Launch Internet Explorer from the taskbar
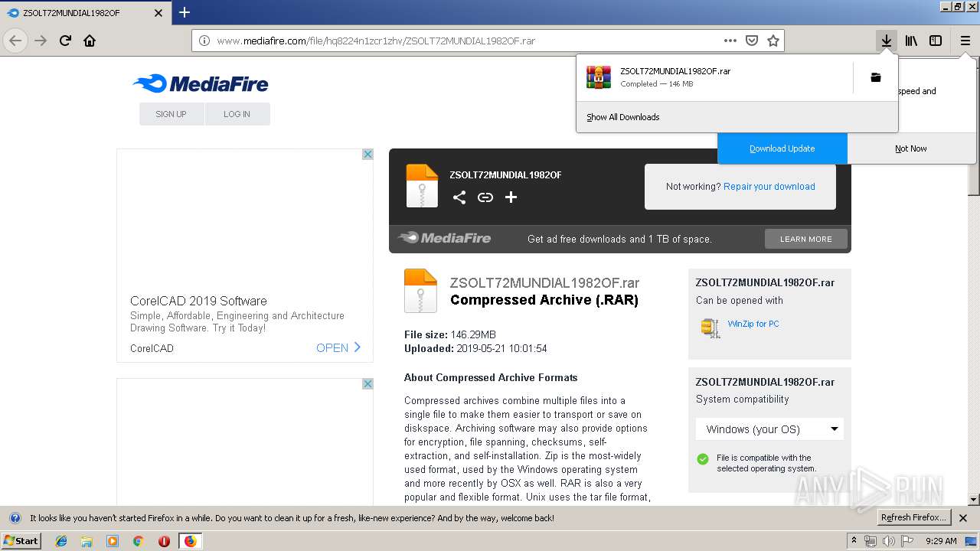The image size is (980, 551). pyautogui.click(x=61, y=541)
